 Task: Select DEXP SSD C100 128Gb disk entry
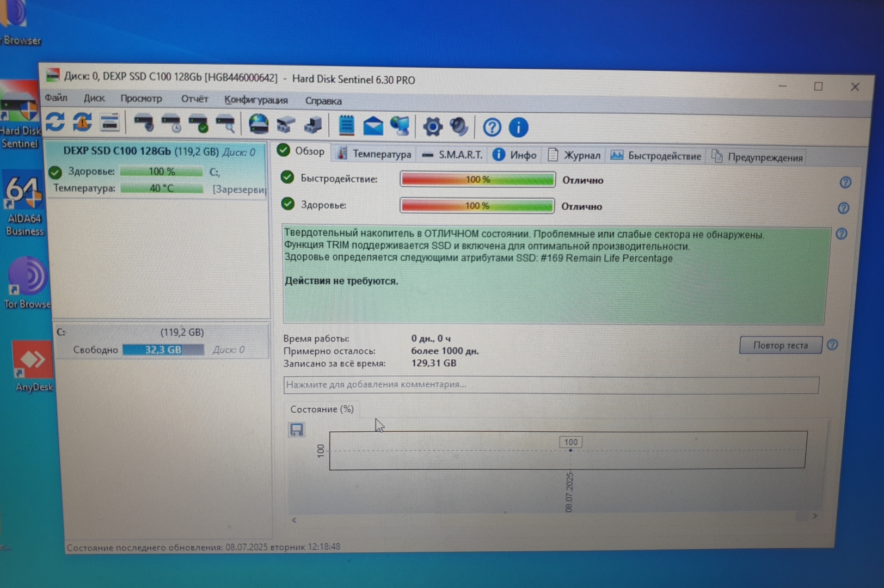[x=157, y=170]
